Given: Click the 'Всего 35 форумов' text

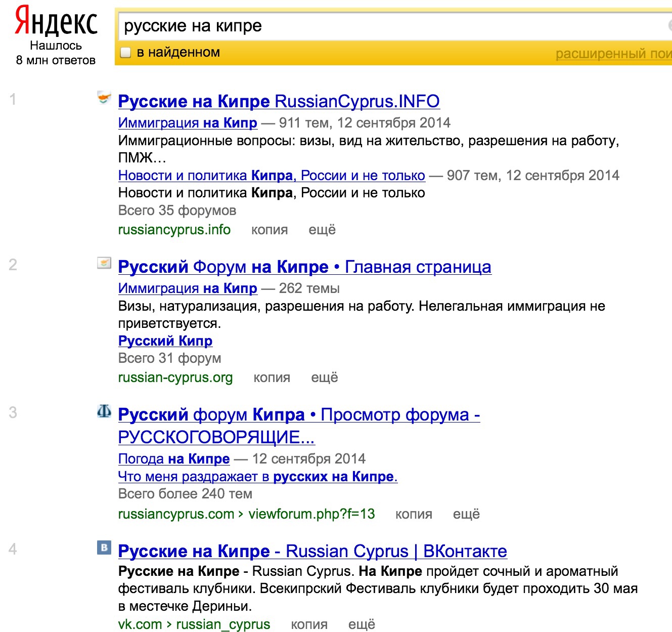Looking at the screenshot, I should coord(177,210).
